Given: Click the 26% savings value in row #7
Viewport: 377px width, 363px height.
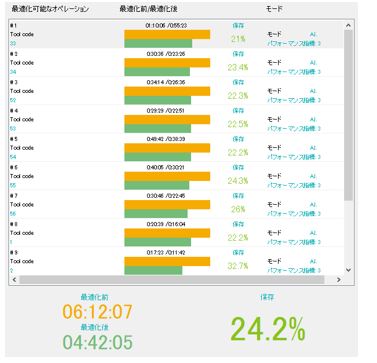Looking at the screenshot, I should coord(238,209).
